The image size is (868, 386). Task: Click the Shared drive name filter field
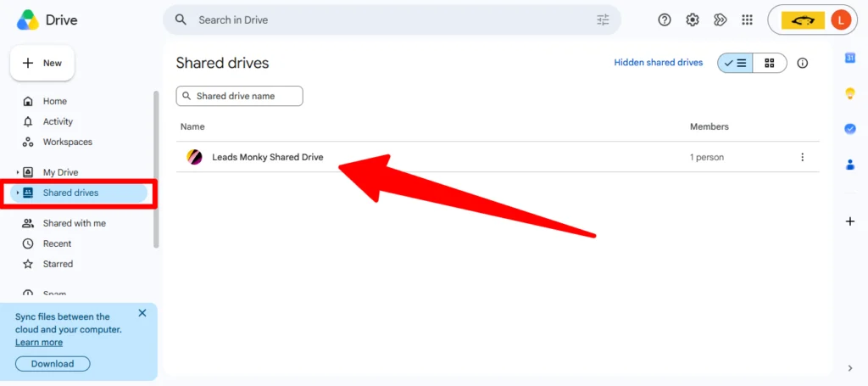click(x=240, y=96)
